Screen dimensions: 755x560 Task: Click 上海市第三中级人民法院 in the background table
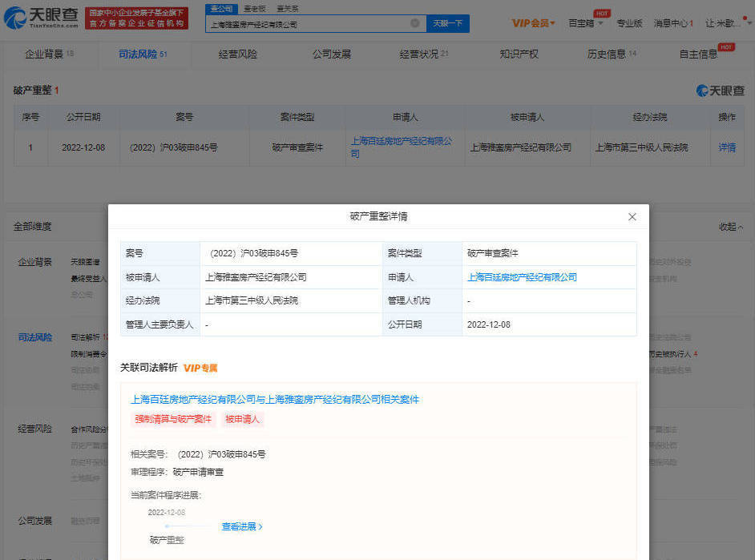tap(641, 147)
